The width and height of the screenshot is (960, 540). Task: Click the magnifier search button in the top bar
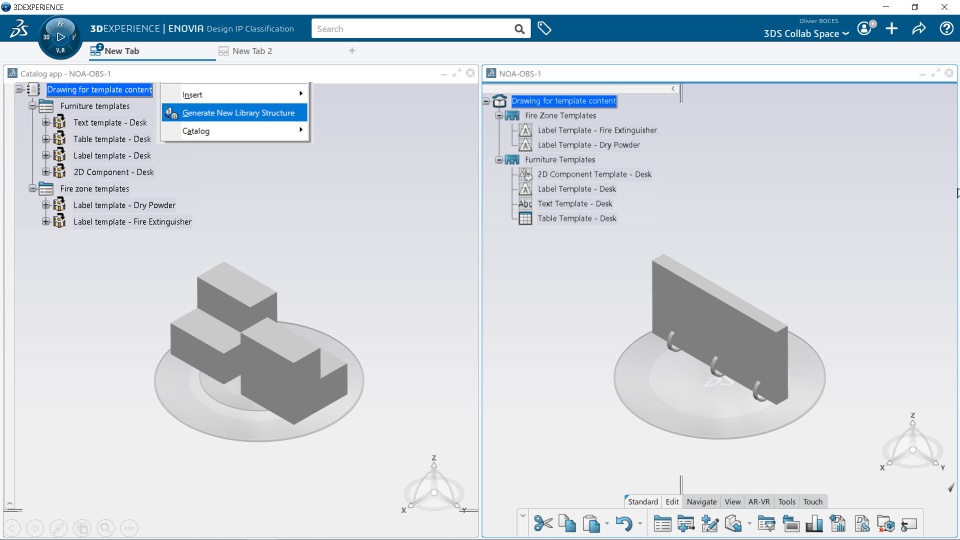tap(519, 29)
